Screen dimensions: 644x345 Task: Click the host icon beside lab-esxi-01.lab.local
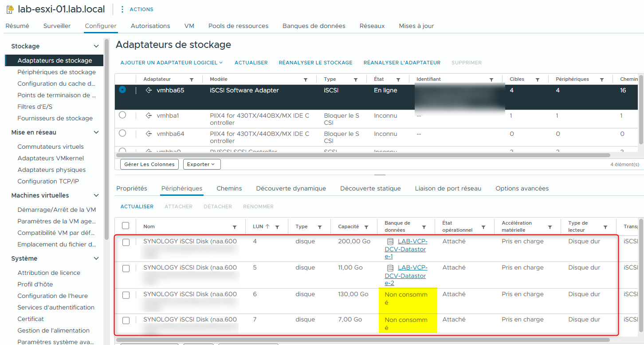click(9, 9)
